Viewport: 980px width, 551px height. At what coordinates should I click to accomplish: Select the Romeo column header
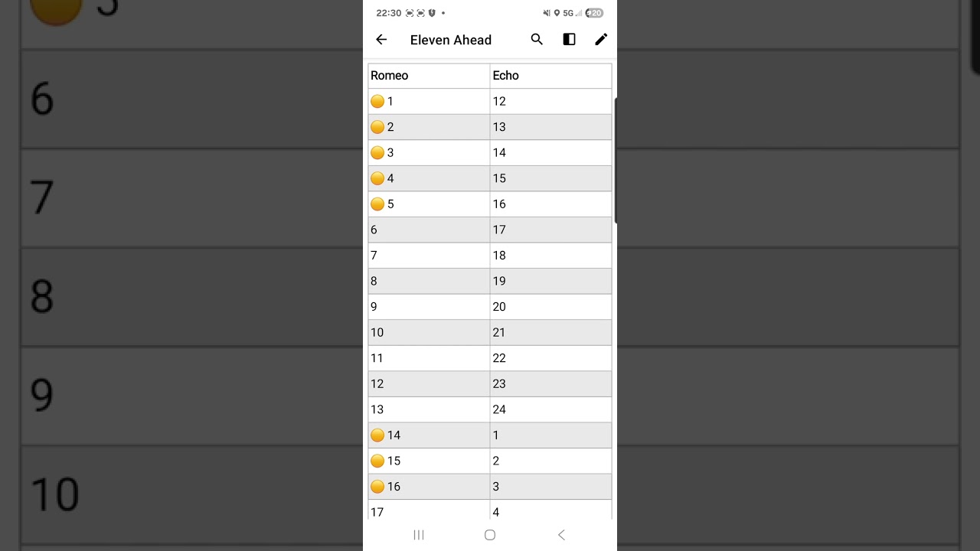pos(429,76)
